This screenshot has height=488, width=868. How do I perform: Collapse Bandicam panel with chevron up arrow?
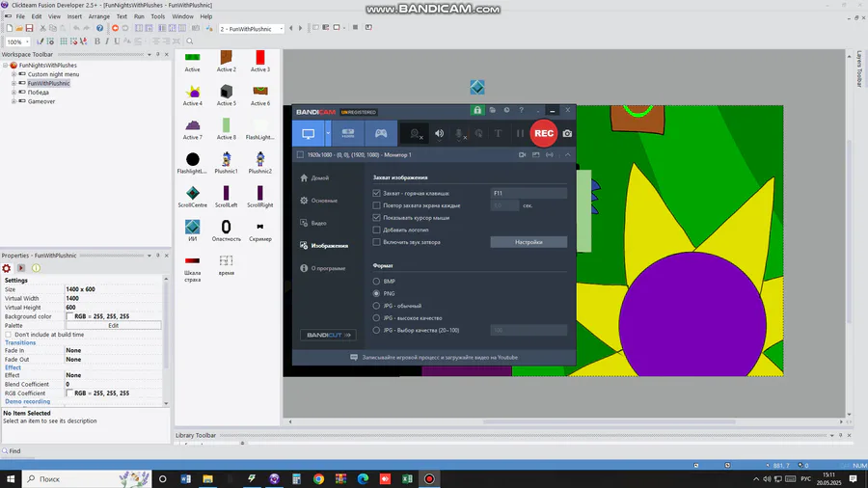click(567, 155)
